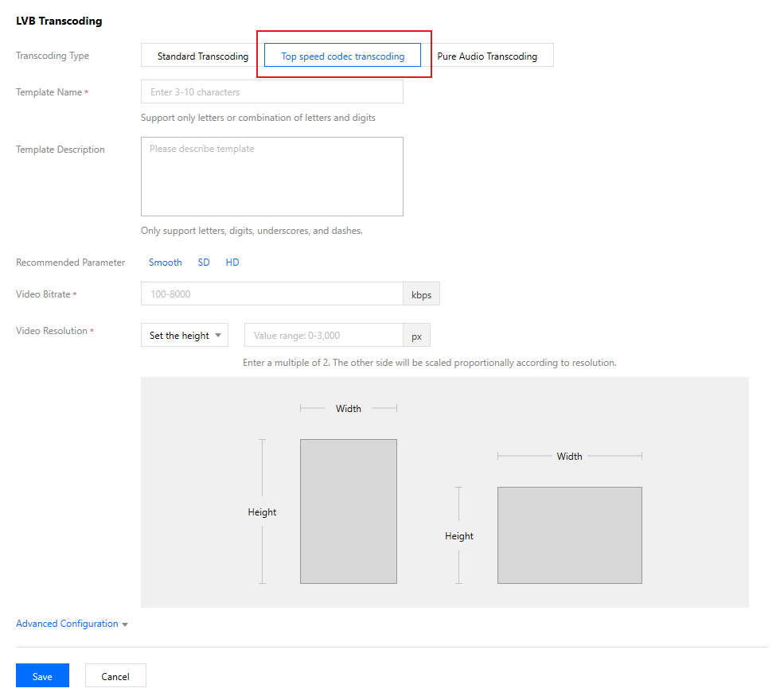Apply the SD recommended parameter
Image resolution: width=780 pixels, height=700 pixels.
tap(204, 262)
